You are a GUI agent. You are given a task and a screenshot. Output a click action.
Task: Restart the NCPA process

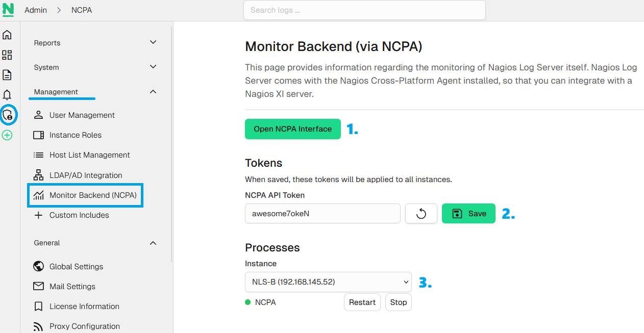362,302
